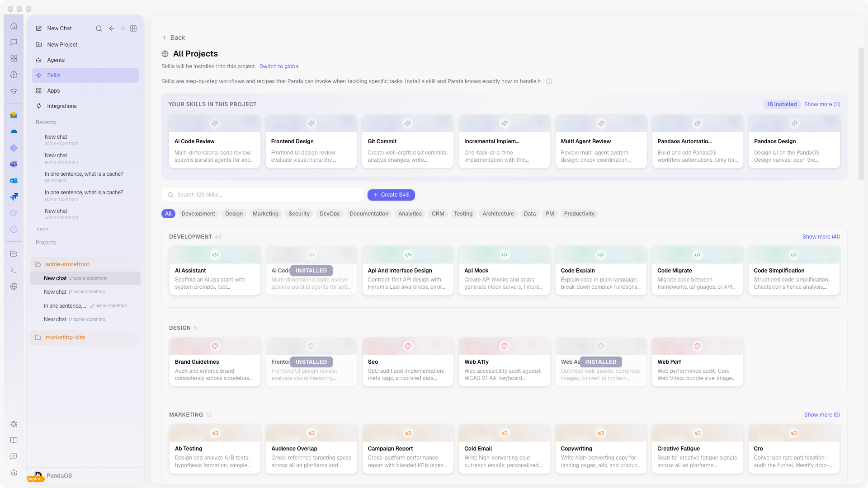Screen dimensions: 868x488
Task: Open the history clock icon in rail
Action: [x=14, y=230]
